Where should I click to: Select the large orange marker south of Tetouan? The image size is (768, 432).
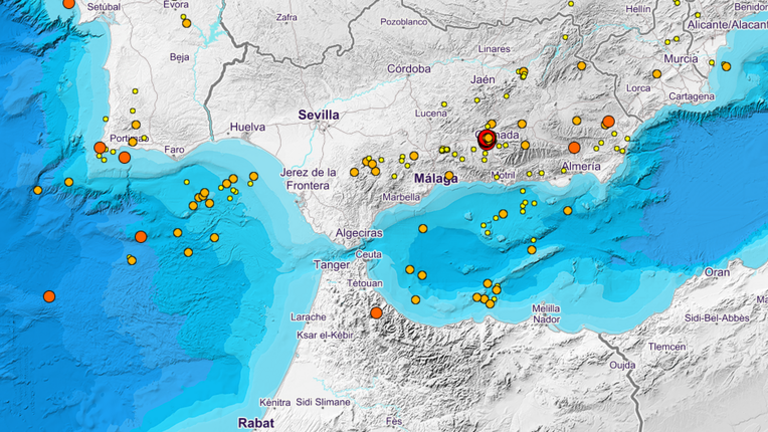click(376, 313)
